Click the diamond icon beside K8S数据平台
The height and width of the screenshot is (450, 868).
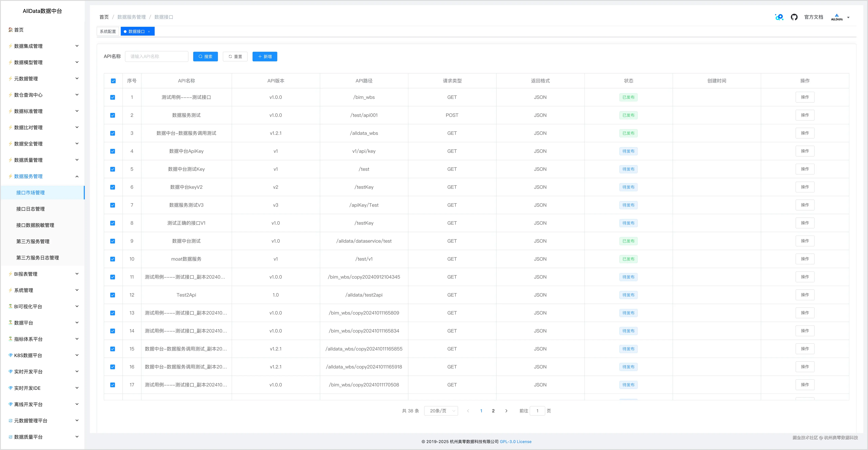click(x=11, y=355)
